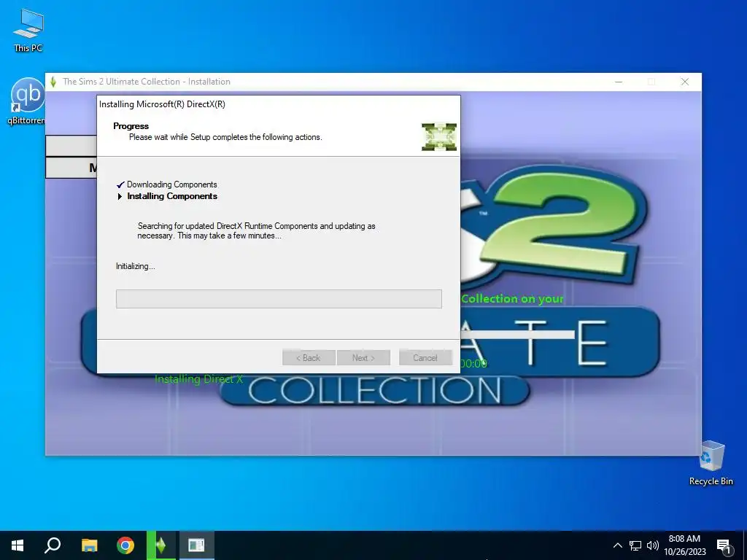Click the greyed-out Next button

[x=363, y=357]
